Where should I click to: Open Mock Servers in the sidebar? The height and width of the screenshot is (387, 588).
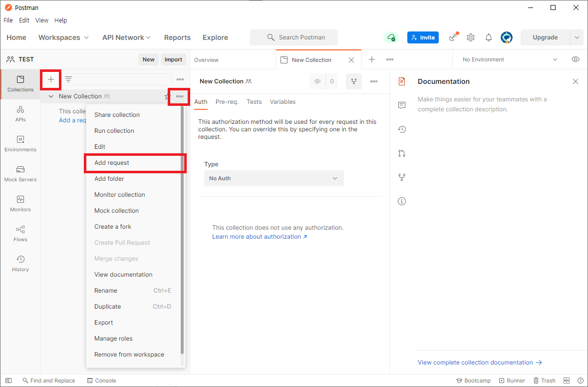20,174
